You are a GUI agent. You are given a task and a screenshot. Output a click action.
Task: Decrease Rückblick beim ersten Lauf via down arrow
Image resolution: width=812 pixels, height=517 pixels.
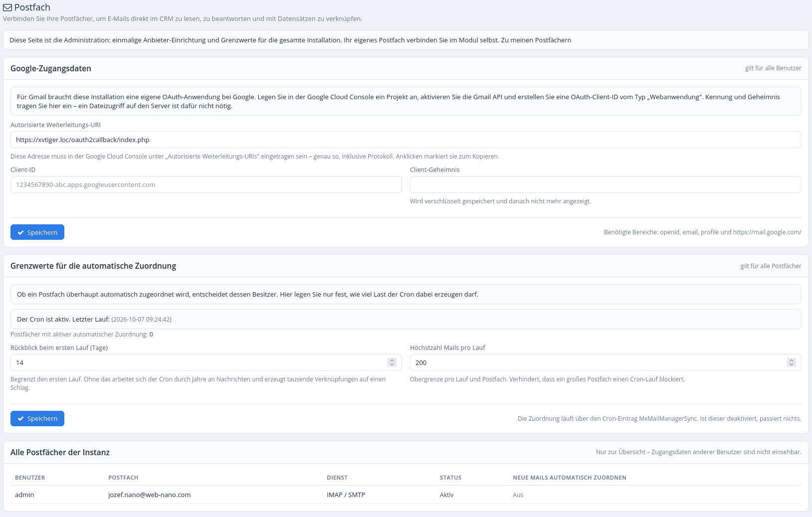coord(392,365)
